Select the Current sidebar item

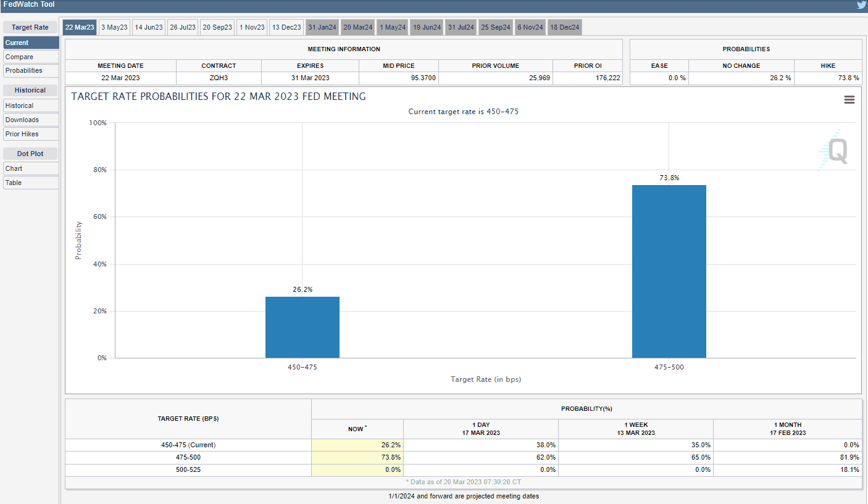tap(31, 43)
